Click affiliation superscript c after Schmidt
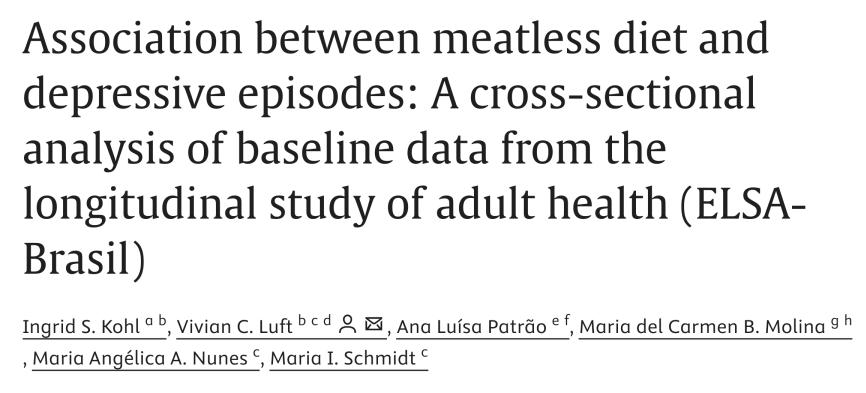This screenshot has width=866, height=393. [424, 353]
